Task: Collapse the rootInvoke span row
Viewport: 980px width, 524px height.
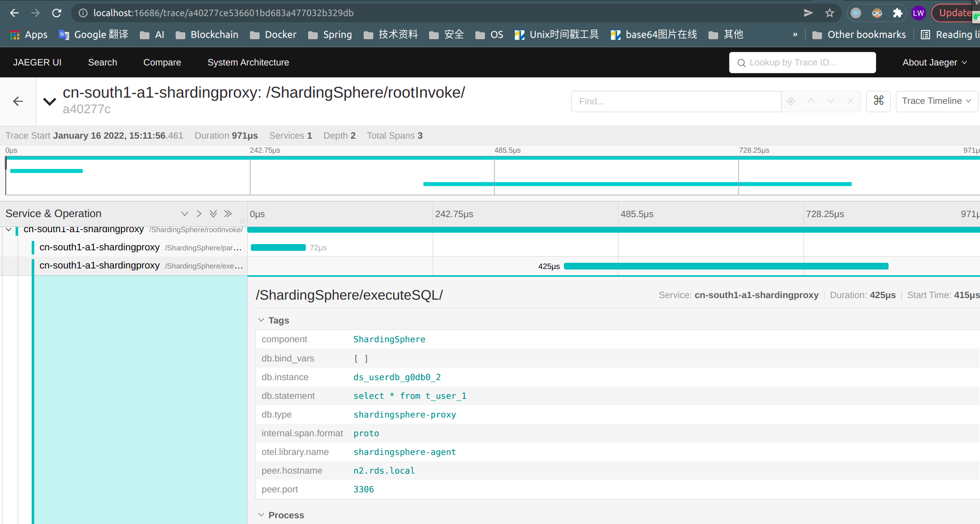Action: [x=9, y=230]
